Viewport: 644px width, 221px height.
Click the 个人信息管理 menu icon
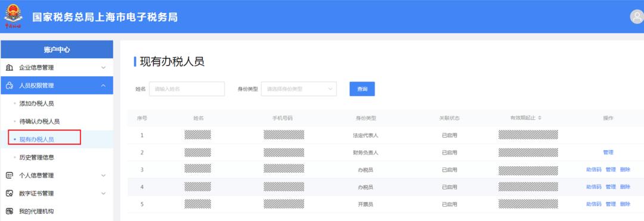coord(10,176)
